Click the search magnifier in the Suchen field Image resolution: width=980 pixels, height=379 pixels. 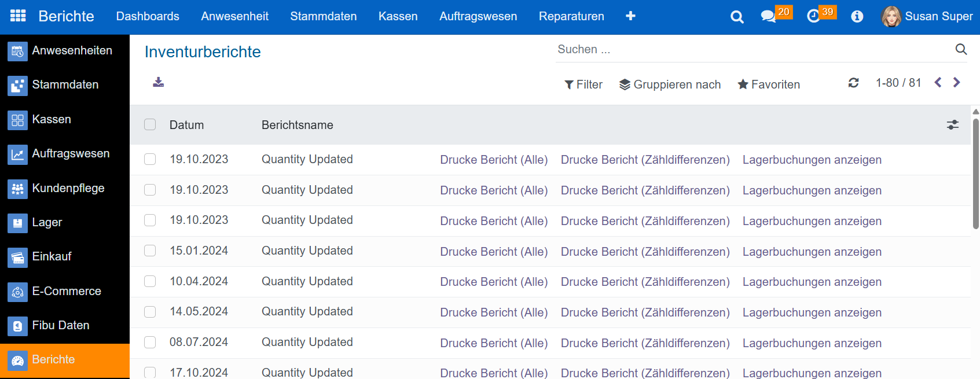[961, 49]
